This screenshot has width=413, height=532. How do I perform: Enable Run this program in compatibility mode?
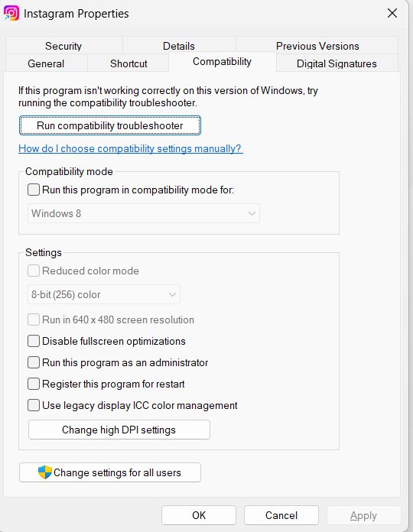pyautogui.click(x=34, y=190)
